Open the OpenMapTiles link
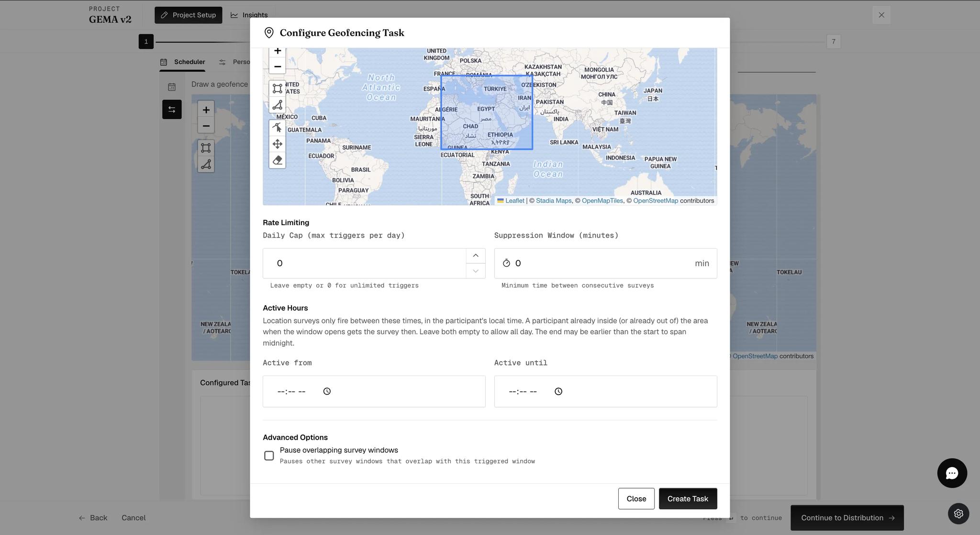The height and width of the screenshot is (535, 980). pyautogui.click(x=602, y=201)
